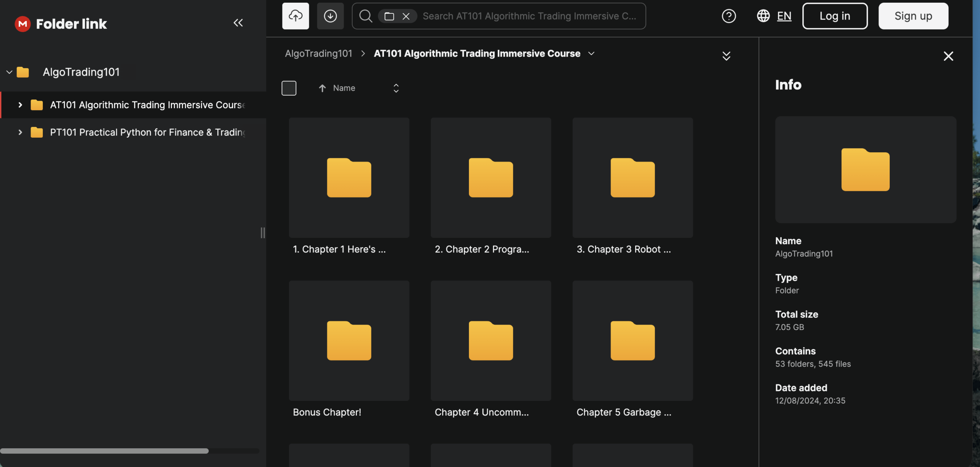
Task: Click the Sign up button
Action: [x=913, y=16]
